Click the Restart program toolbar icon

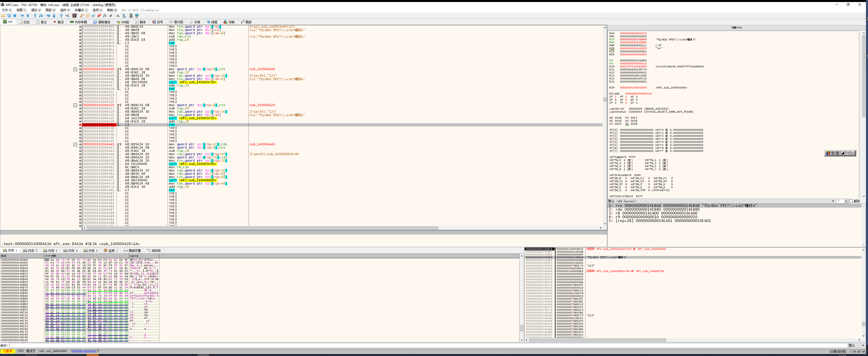[x=9, y=16]
